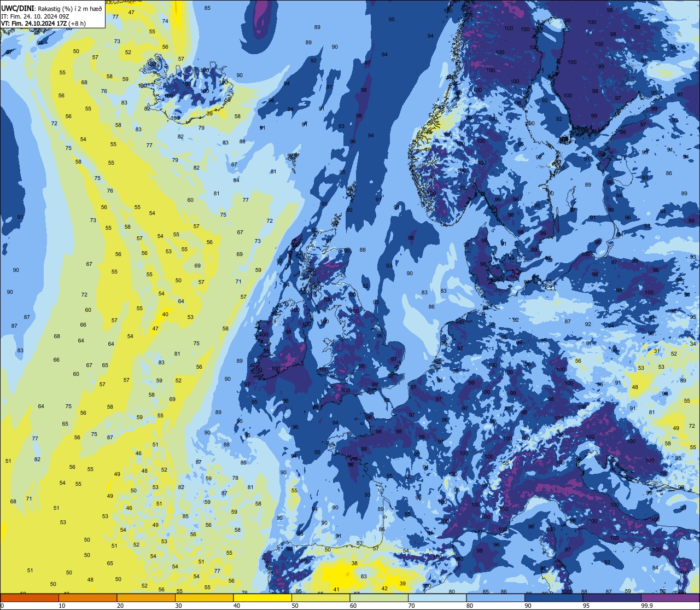700x610 pixels.
Task: Click the 80–90 light blue legend swatch
Action: coord(495,597)
